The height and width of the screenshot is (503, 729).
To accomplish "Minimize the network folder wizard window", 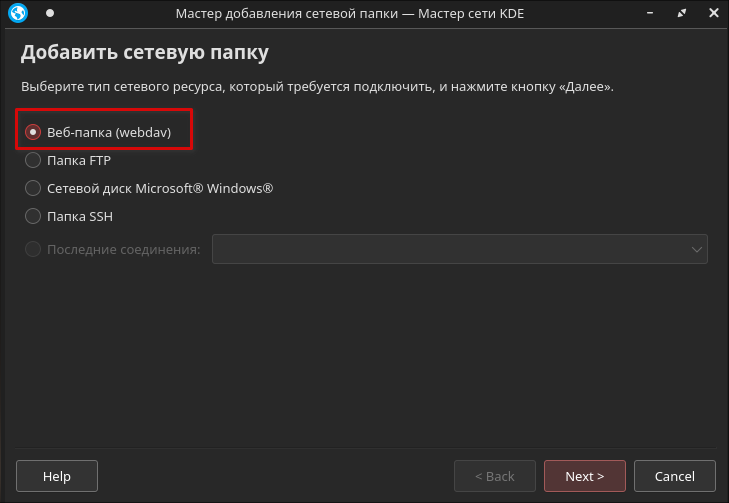I will click(655, 14).
